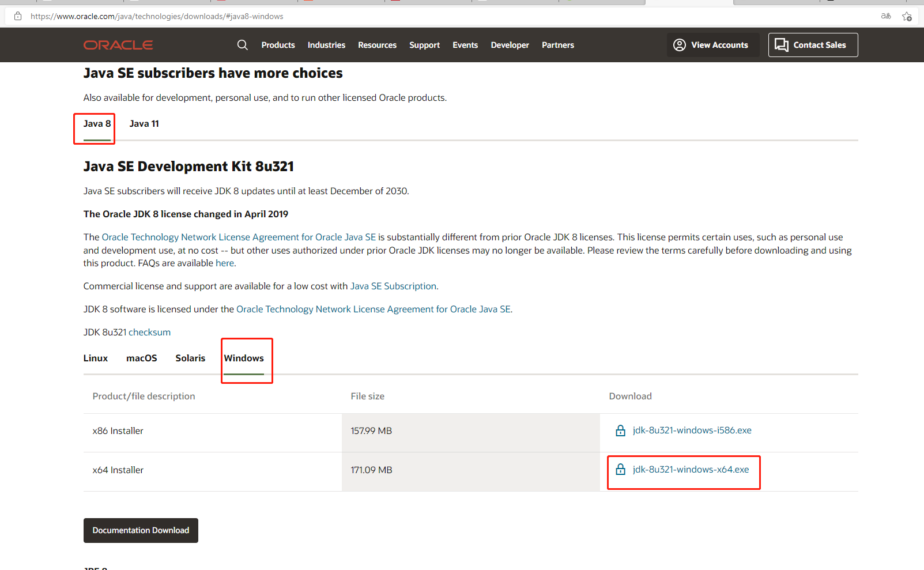The height and width of the screenshot is (570, 924).
Task: Open the Products menu
Action: click(x=278, y=45)
